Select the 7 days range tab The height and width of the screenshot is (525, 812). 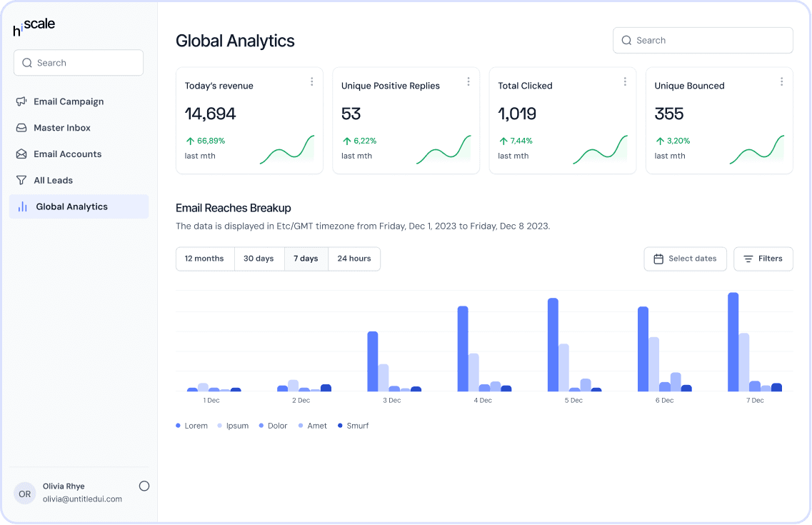coord(306,259)
